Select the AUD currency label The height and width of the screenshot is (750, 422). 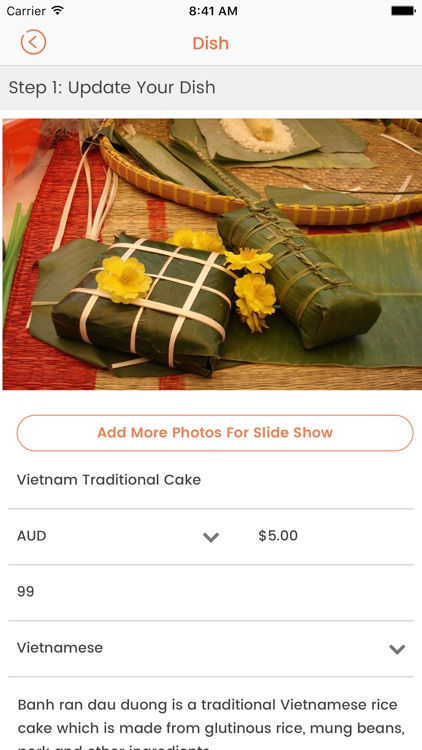pos(32,536)
